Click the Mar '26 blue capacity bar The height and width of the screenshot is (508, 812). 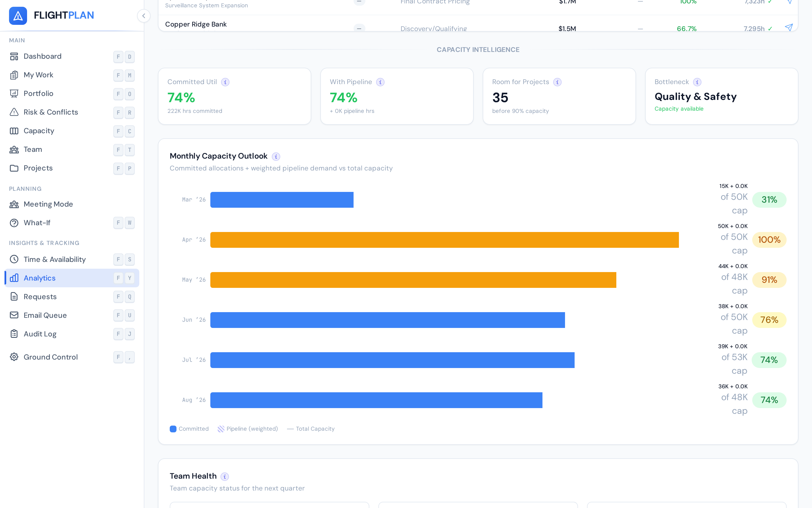[x=282, y=200]
